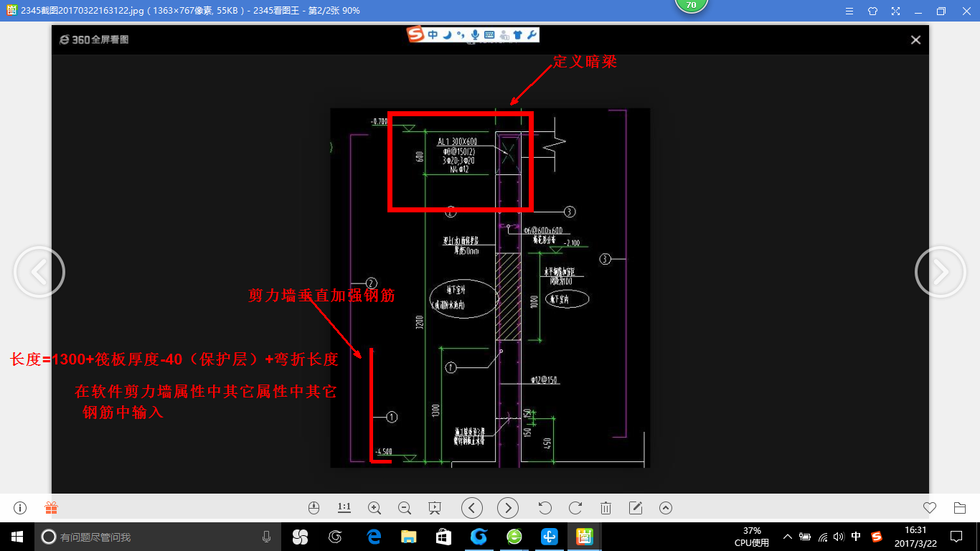Rotate image counterclockwise
The width and height of the screenshot is (980, 551).
(545, 508)
